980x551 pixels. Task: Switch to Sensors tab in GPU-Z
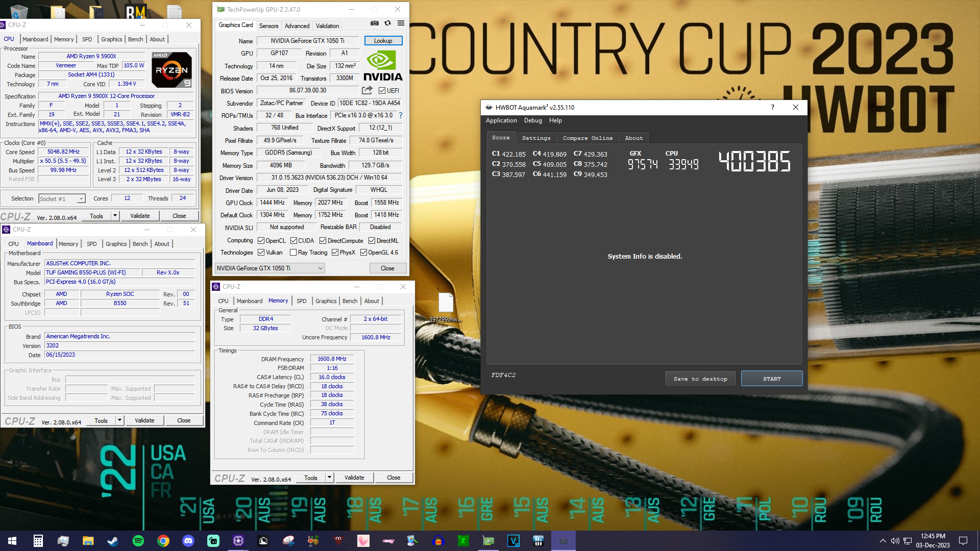click(x=269, y=26)
